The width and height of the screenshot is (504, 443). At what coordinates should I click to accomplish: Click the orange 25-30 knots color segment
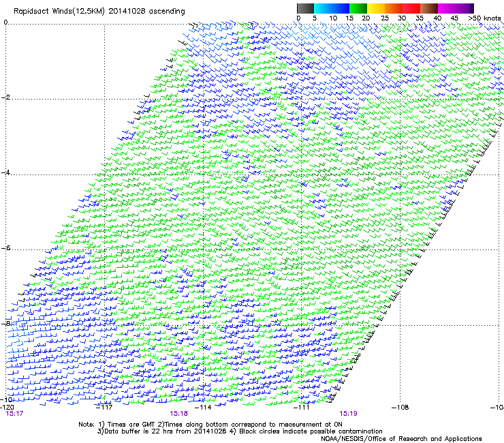coord(394,8)
